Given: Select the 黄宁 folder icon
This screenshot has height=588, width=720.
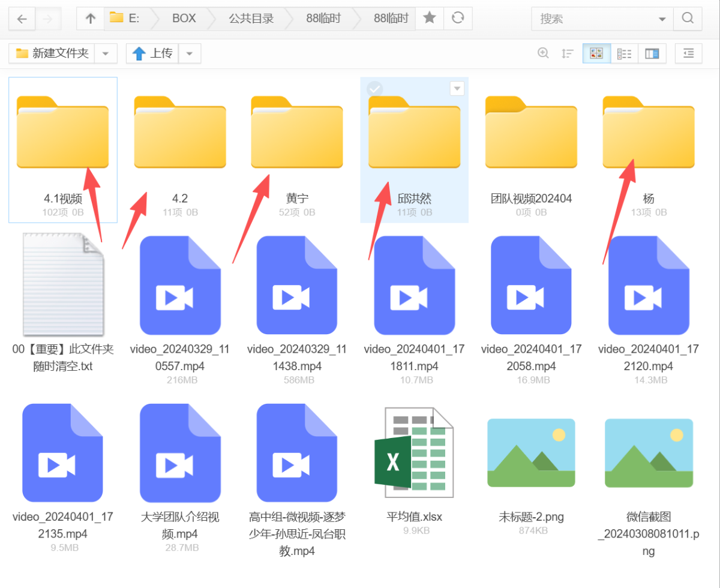Looking at the screenshot, I should 297,132.
